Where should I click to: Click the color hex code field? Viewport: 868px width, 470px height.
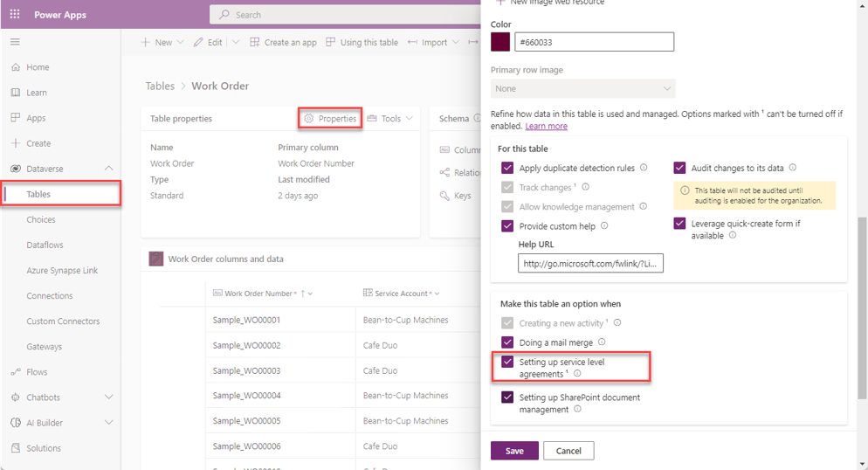point(595,42)
